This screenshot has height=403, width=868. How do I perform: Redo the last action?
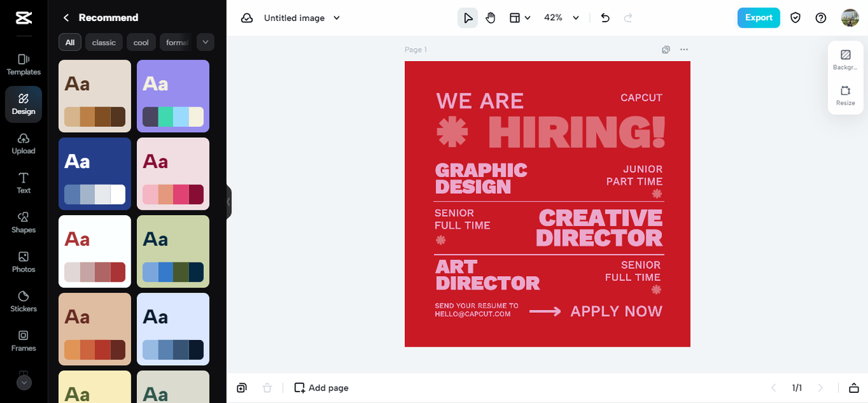click(628, 18)
